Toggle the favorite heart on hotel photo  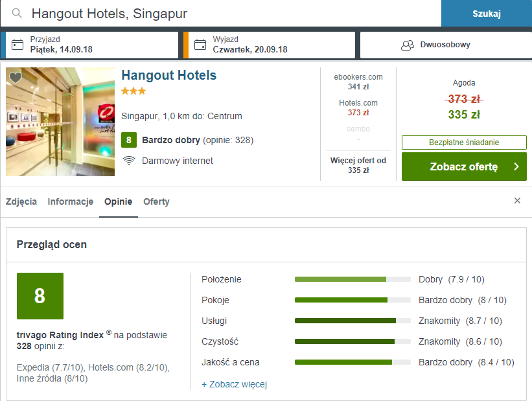pyautogui.click(x=16, y=77)
